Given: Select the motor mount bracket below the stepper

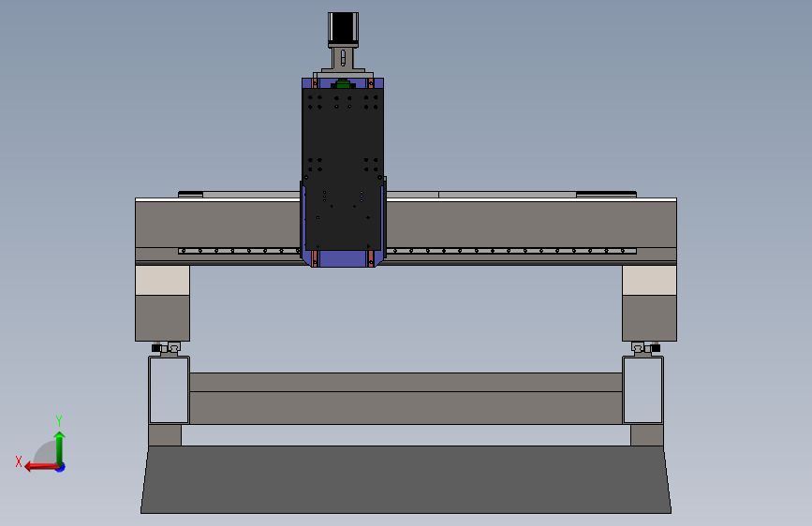Looking at the screenshot, I should 343,60.
